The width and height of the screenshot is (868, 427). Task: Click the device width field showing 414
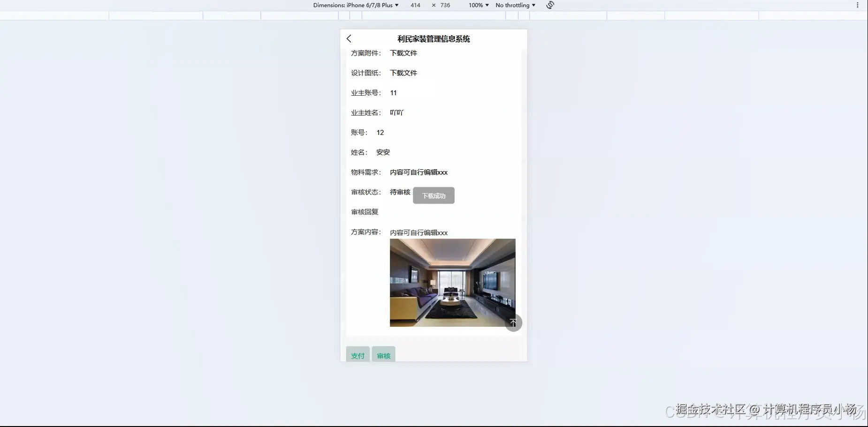[415, 5]
